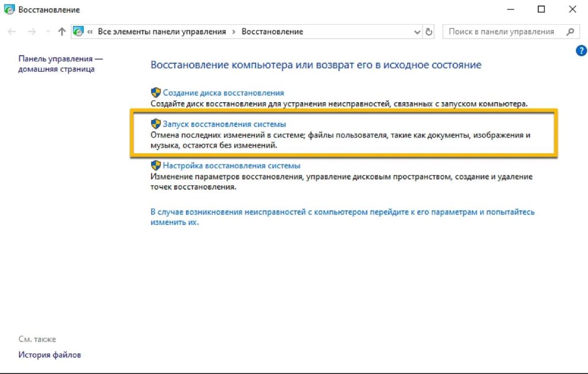Viewport: 588px width, 374px height.
Task: Open История файлов link
Action: [x=49, y=354]
